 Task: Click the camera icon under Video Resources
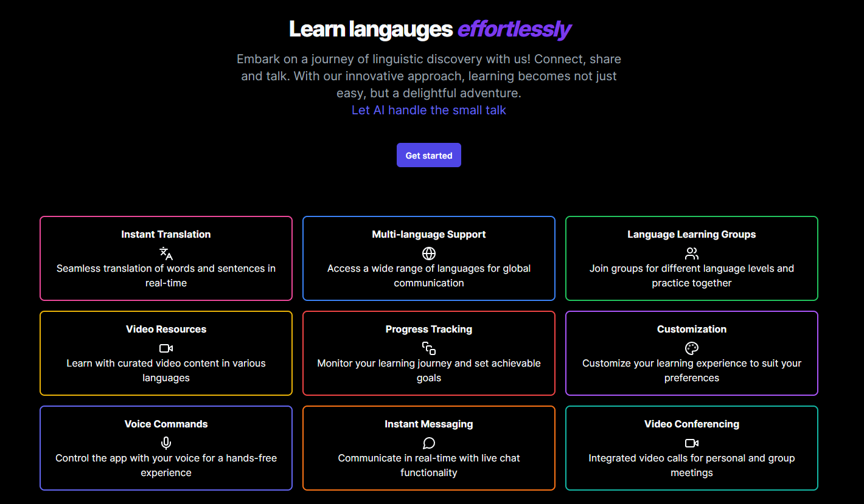166,348
